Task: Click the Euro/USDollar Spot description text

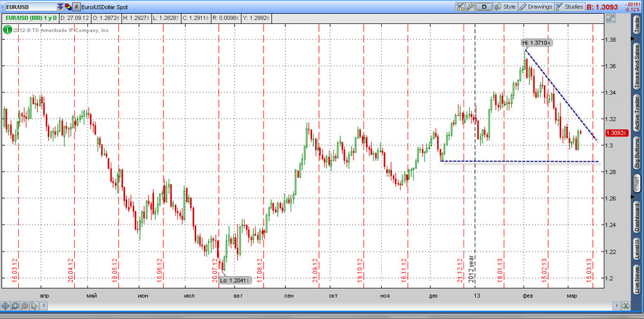Action: pyautogui.click(x=104, y=7)
